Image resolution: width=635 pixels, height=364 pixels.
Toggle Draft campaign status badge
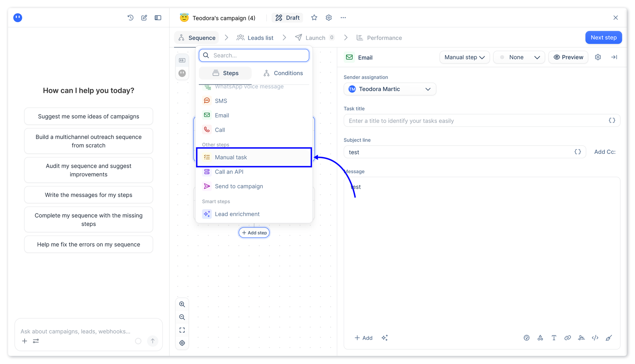287,17
